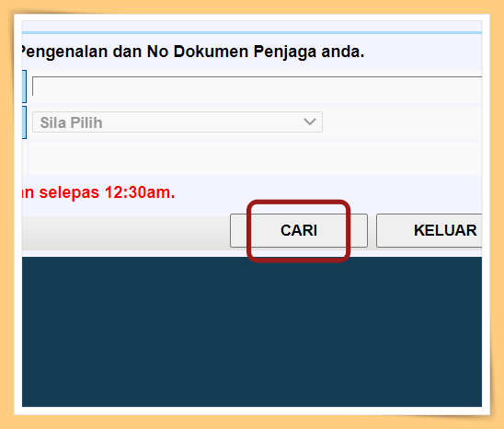Click the light blue line atop the form
This screenshot has height=429, width=504.
(252, 32)
